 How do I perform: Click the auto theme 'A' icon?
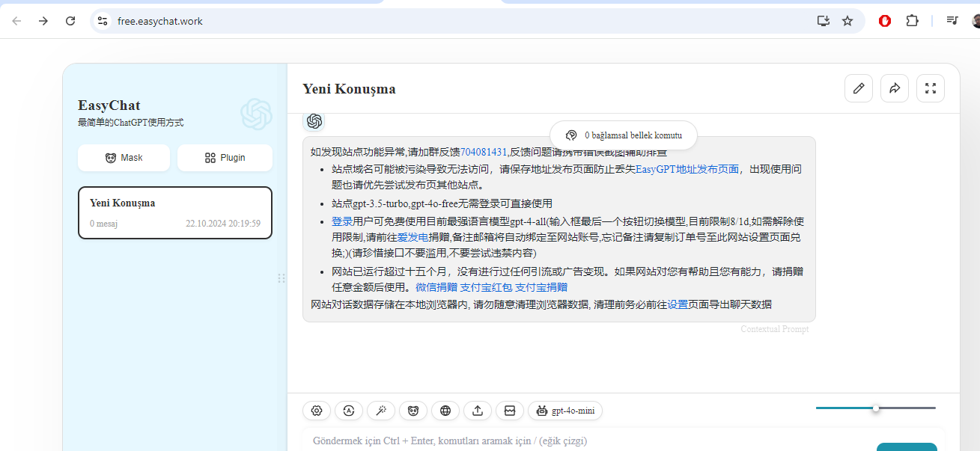pyautogui.click(x=349, y=411)
